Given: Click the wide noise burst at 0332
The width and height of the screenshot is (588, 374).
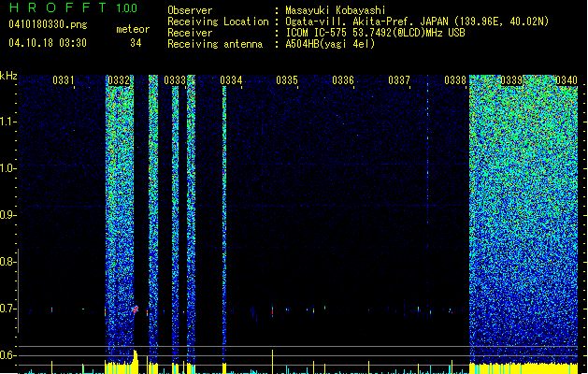Looking at the screenshot, I should [x=120, y=218].
